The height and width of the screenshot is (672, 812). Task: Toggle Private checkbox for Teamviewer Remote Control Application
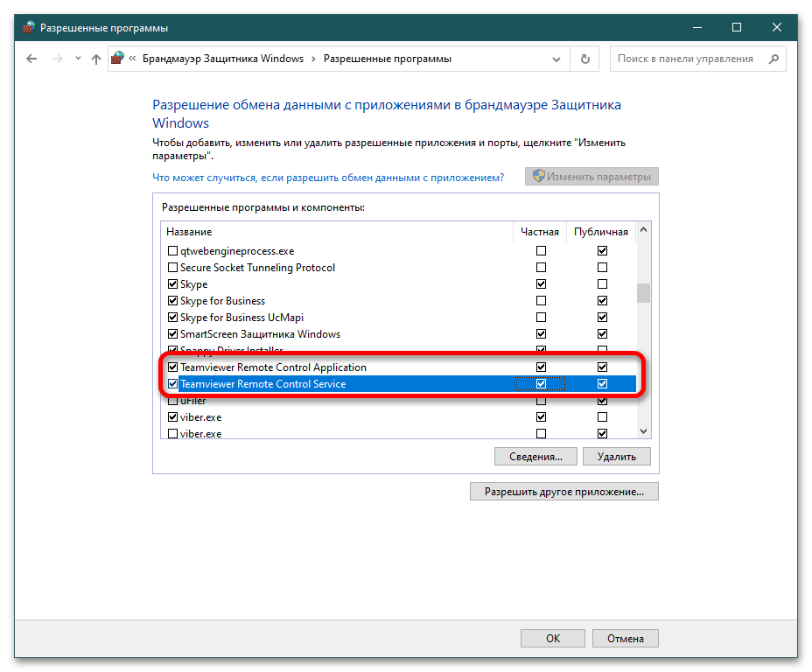point(541,367)
